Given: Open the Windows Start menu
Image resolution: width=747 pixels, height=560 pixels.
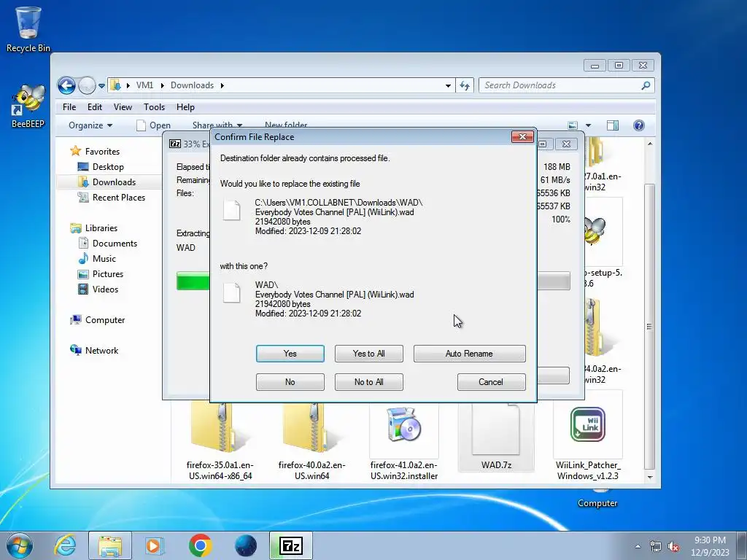Looking at the screenshot, I should [x=20, y=545].
